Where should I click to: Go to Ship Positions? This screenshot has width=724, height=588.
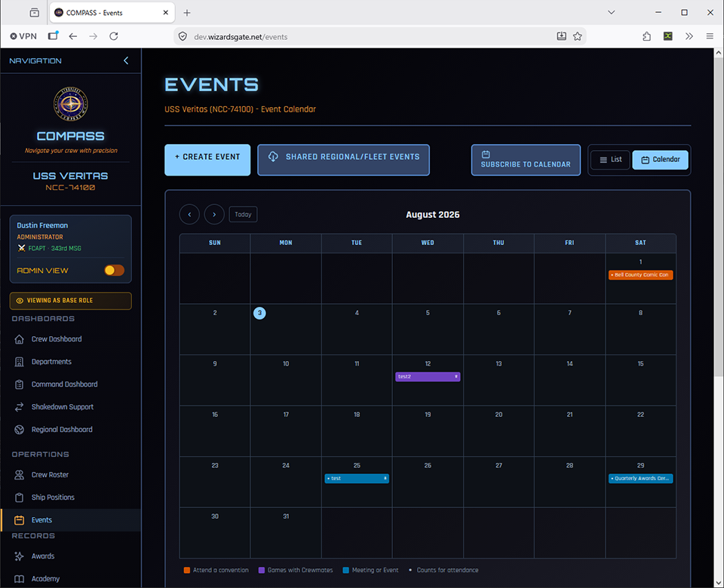point(53,498)
